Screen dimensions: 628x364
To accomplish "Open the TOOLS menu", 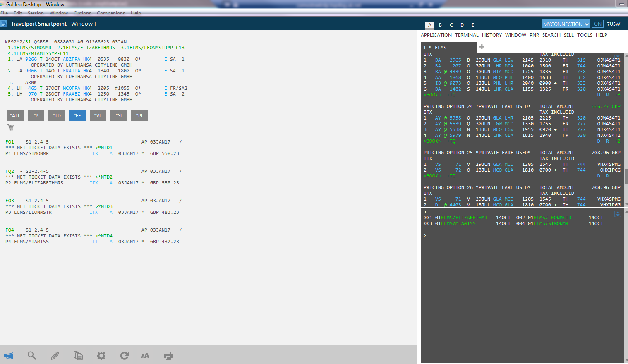I will tap(585, 35).
